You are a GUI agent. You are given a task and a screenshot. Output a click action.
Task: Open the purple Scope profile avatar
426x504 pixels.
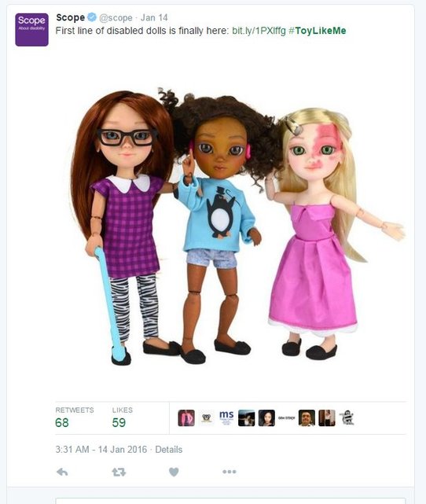click(x=31, y=30)
